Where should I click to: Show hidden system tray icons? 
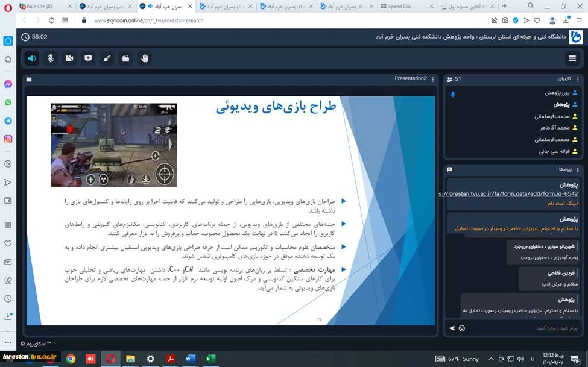(x=491, y=359)
